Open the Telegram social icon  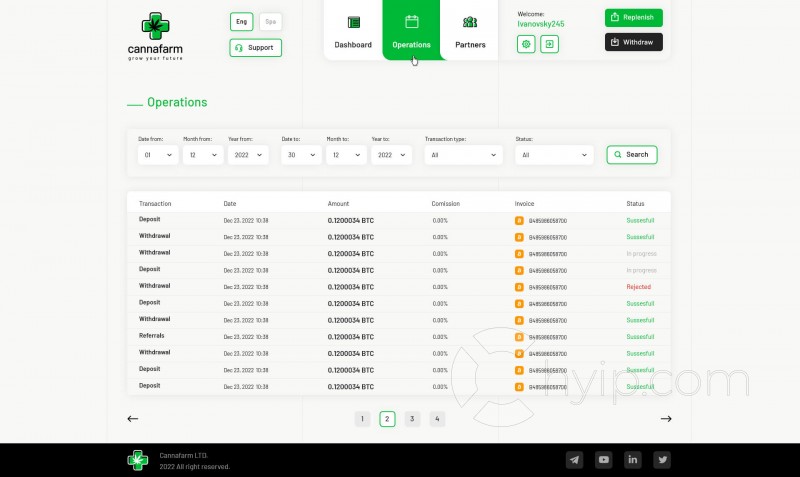(574, 460)
